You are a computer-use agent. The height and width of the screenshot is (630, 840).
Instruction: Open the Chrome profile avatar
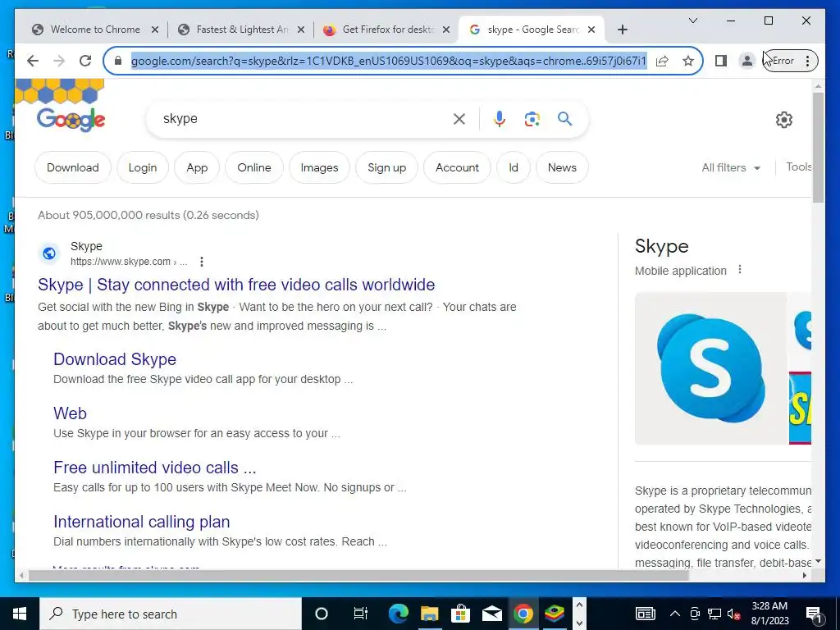pos(746,61)
